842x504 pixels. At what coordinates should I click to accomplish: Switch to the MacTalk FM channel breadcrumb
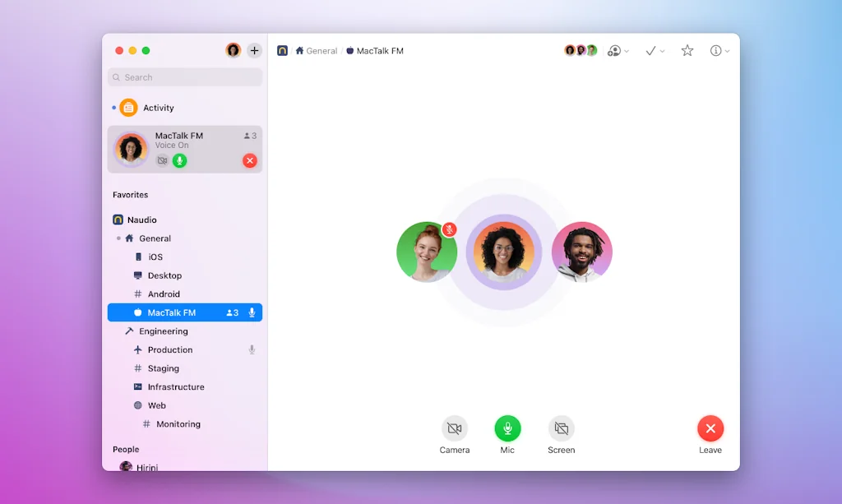click(x=380, y=50)
